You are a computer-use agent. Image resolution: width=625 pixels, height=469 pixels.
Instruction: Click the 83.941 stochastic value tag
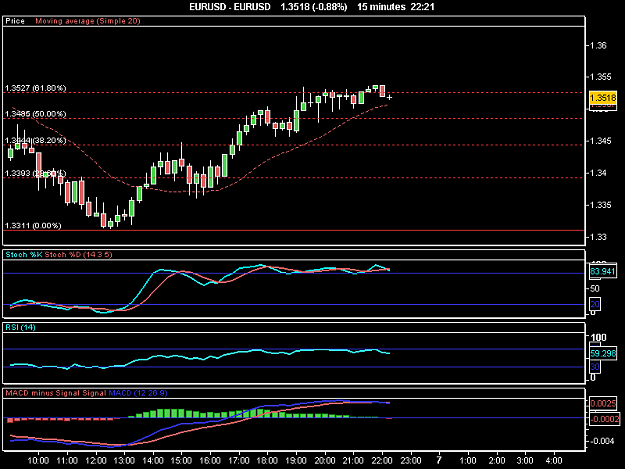pyautogui.click(x=603, y=271)
